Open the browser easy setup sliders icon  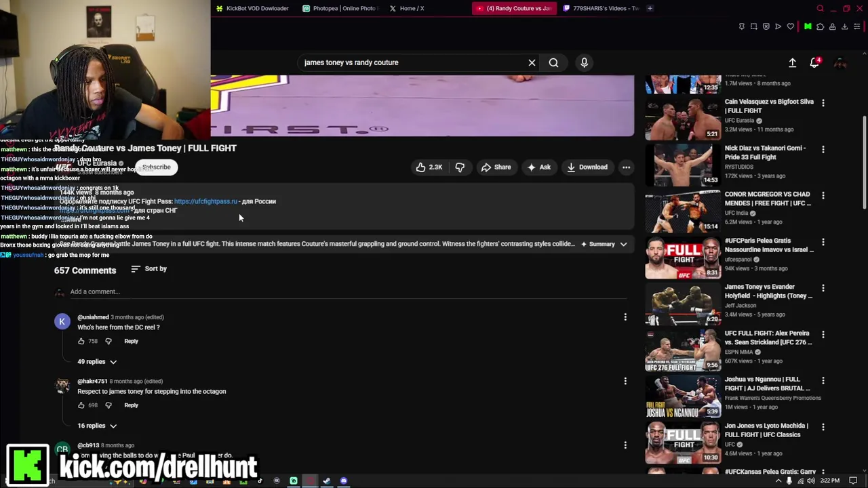(x=857, y=26)
